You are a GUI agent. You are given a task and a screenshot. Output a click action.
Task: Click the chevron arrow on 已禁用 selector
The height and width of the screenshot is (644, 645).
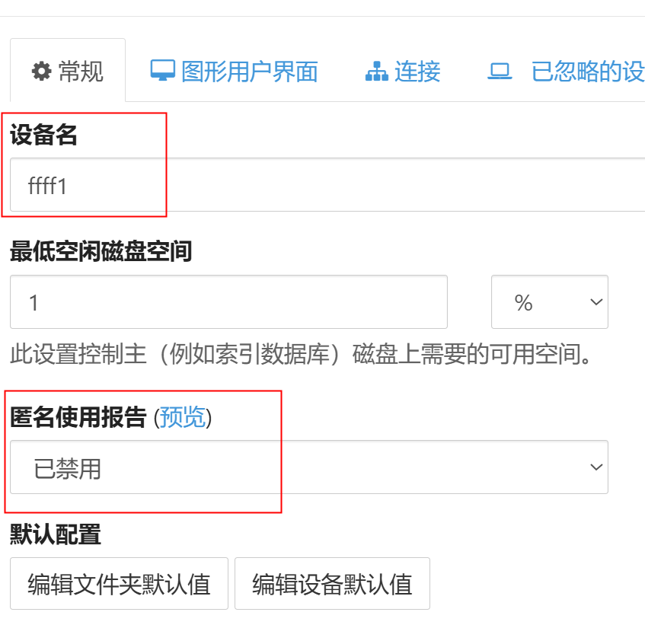tap(596, 467)
